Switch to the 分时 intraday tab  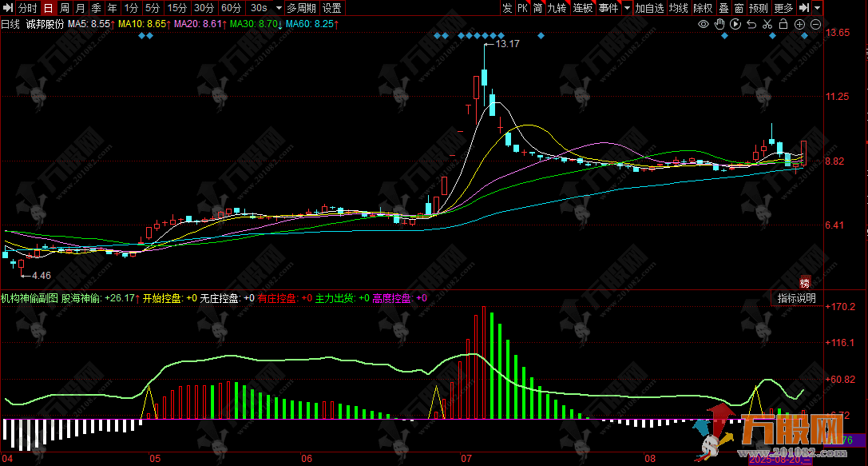27,8
